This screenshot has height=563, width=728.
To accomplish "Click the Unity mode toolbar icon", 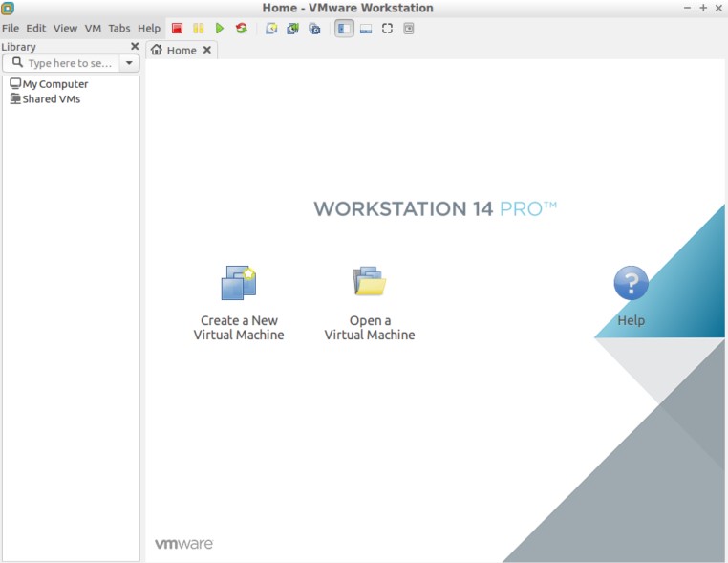I will coord(409,29).
